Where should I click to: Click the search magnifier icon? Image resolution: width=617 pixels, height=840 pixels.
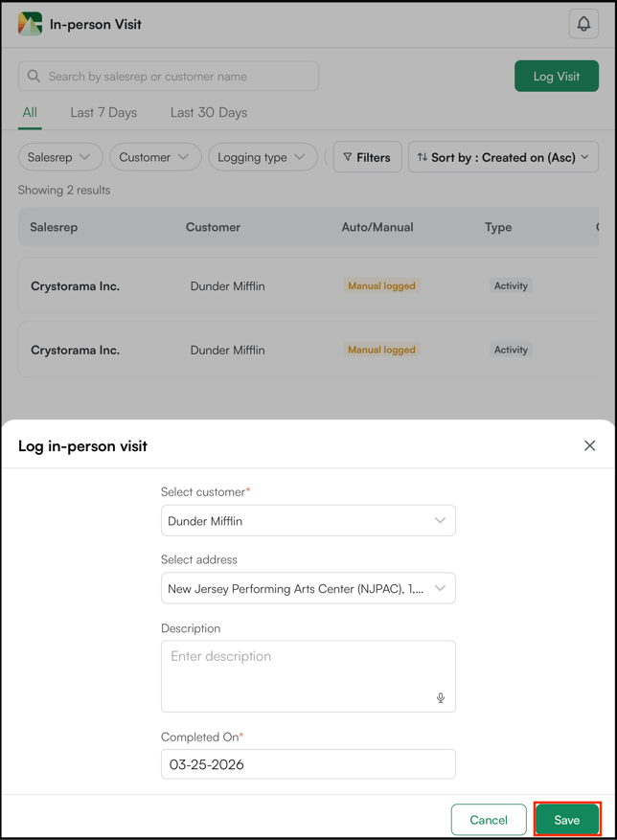click(34, 76)
